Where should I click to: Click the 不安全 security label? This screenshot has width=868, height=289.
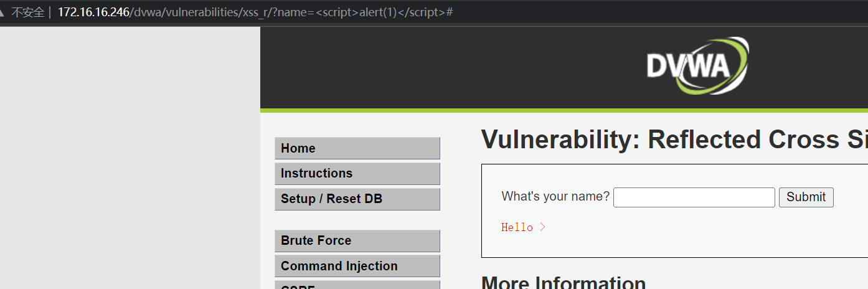(28, 12)
